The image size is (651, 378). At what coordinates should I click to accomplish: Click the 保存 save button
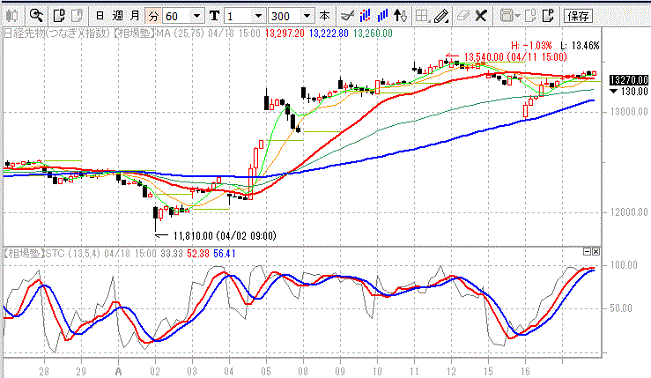[x=578, y=16]
